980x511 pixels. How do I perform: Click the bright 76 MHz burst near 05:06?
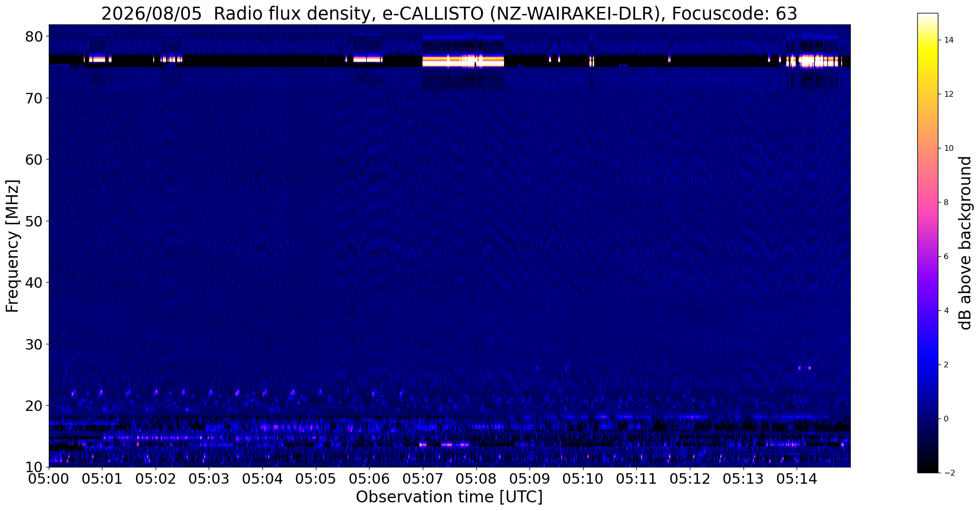click(x=368, y=59)
